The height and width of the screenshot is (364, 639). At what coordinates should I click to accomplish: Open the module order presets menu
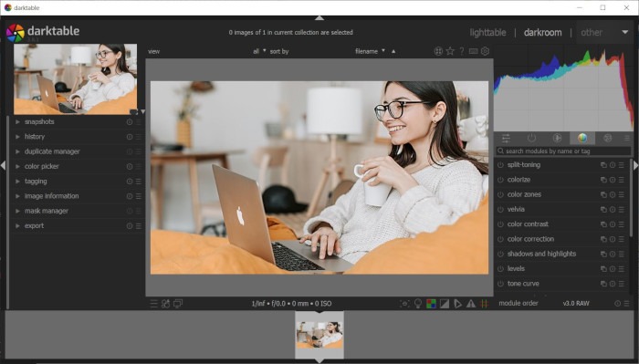tap(626, 303)
